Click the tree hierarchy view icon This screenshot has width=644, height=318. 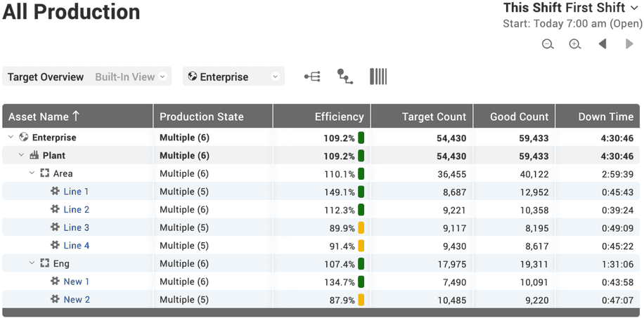point(313,77)
